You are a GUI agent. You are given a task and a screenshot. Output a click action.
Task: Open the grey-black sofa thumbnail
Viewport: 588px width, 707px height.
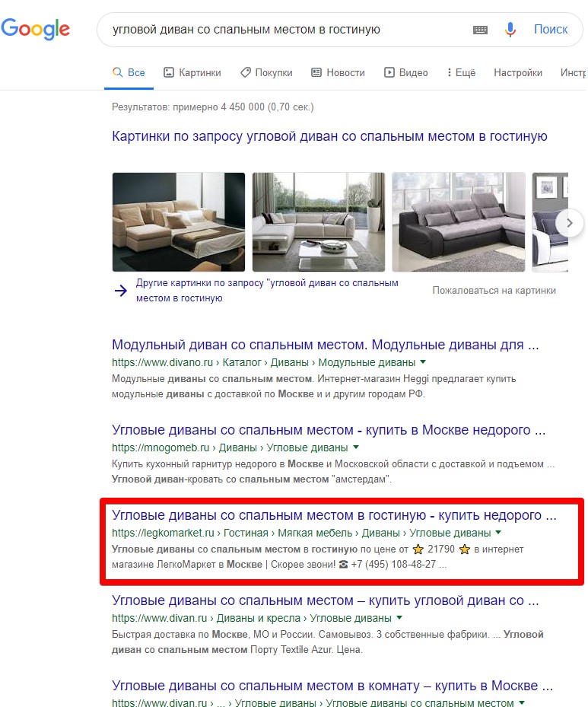(458, 221)
